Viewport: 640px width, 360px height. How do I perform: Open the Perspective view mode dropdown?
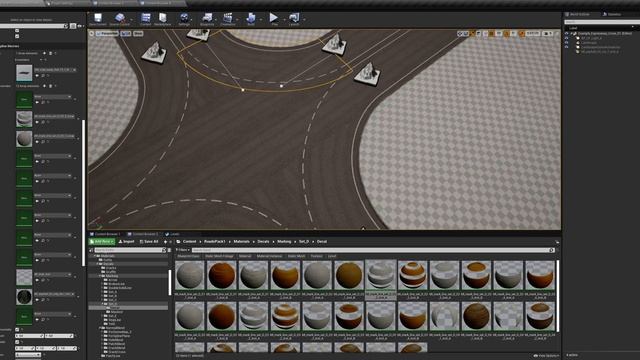coord(107,33)
